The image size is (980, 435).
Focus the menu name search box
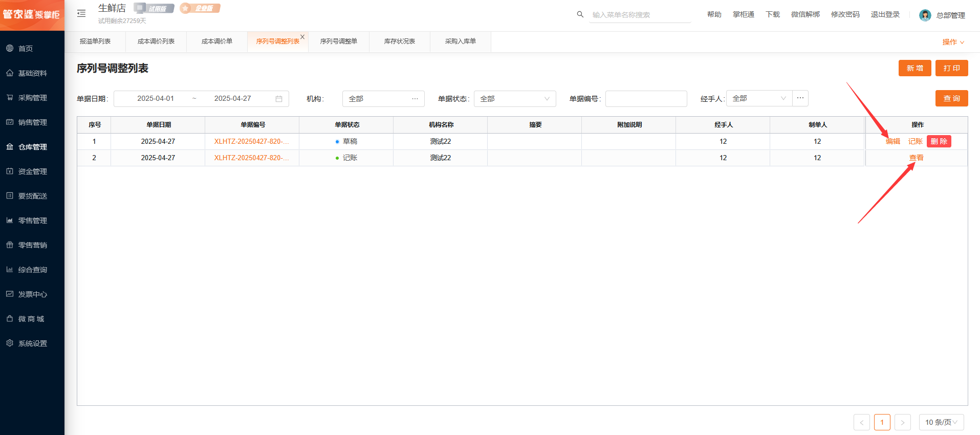(x=640, y=15)
